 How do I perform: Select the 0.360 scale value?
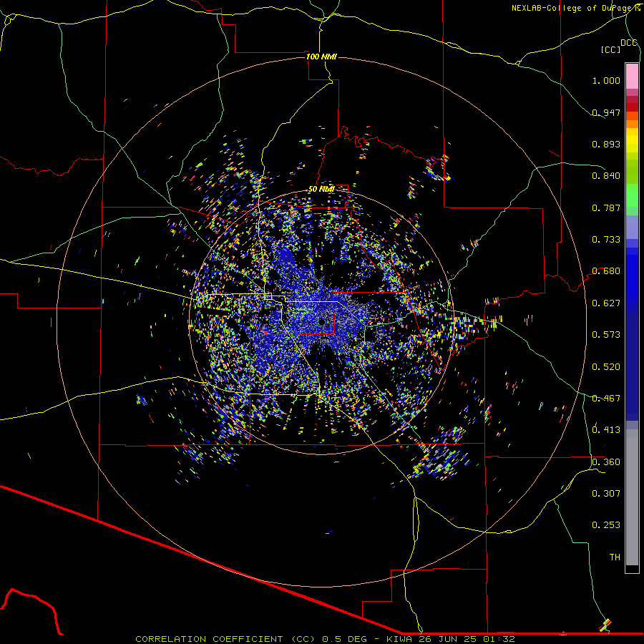606,462
